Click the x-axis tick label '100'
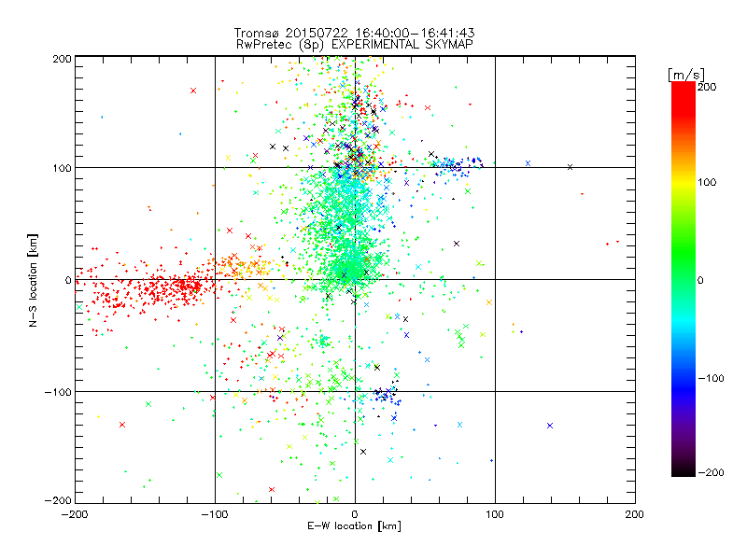Image resolution: width=747 pixels, height=560 pixels. tap(495, 514)
